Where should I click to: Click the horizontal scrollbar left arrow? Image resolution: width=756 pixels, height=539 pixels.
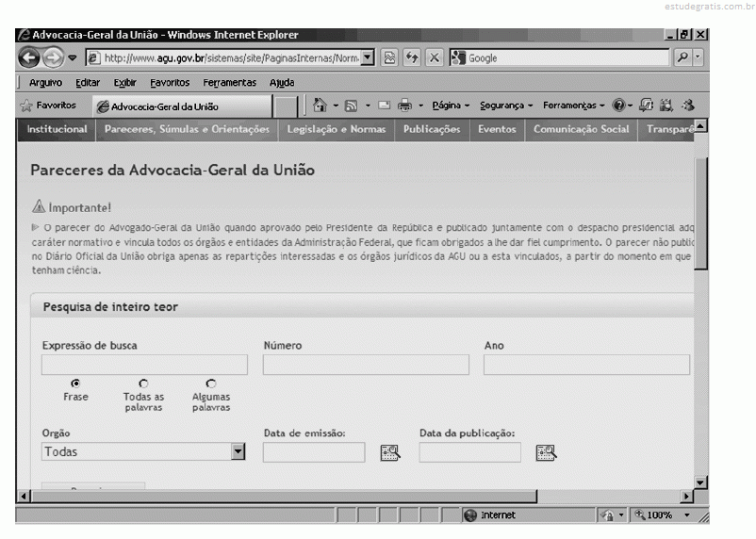24,496
